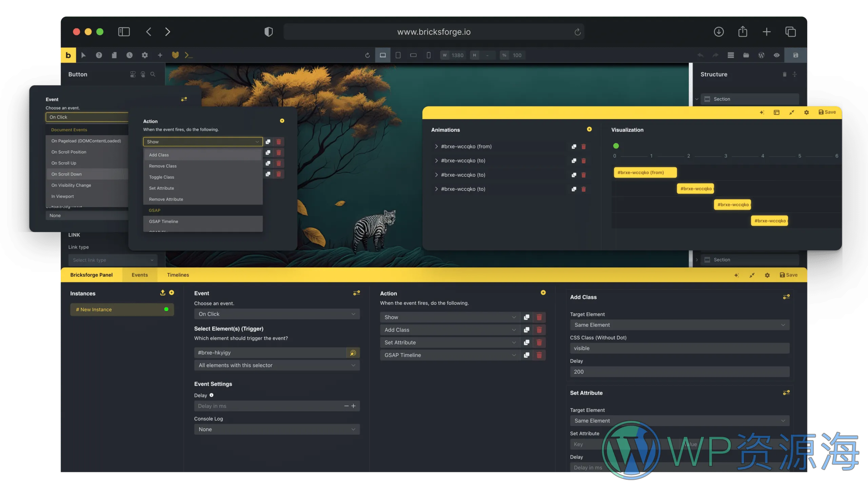Toggle green playhead dot in Visualization
The height and width of the screenshot is (488, 868).
(x=616, y=146)
